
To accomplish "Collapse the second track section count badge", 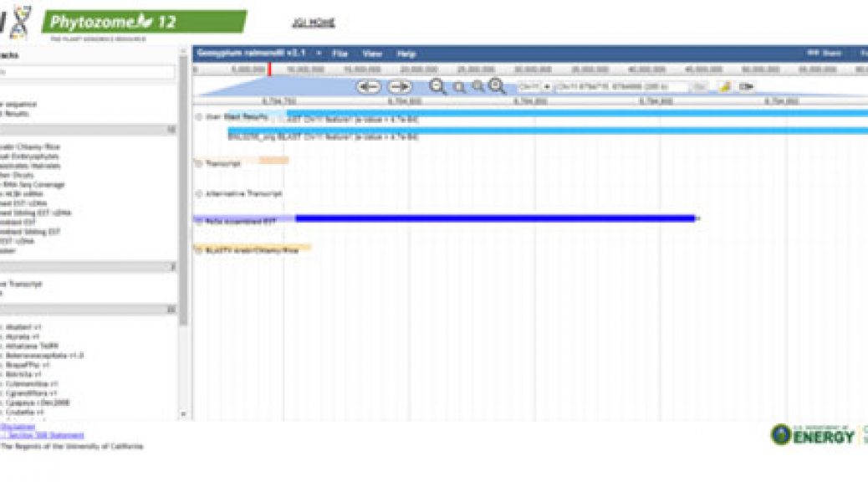I will tap(172, 266).
